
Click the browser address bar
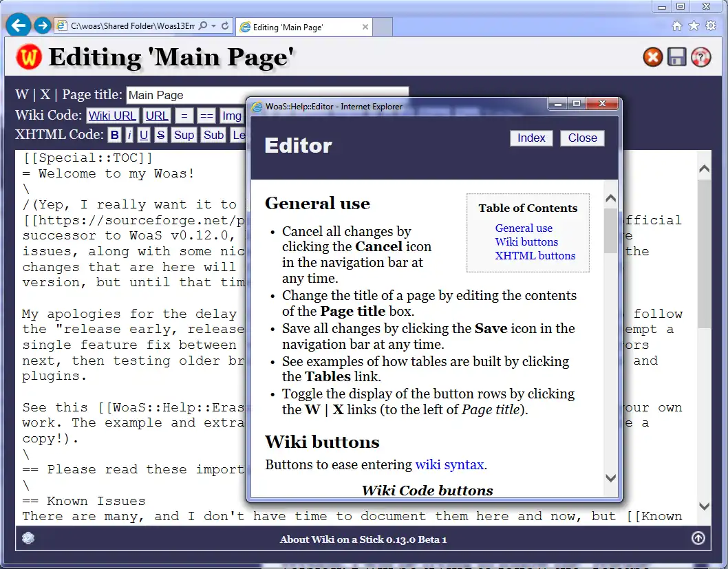coord(133,26)
